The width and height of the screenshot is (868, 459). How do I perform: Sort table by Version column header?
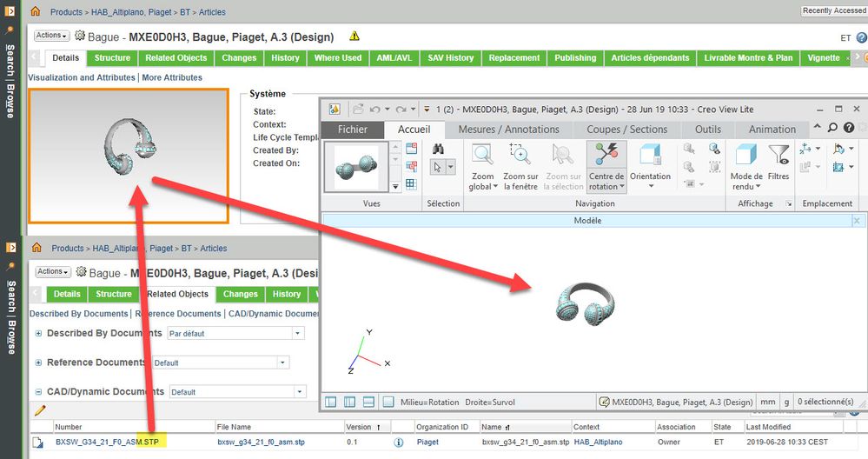359,427
